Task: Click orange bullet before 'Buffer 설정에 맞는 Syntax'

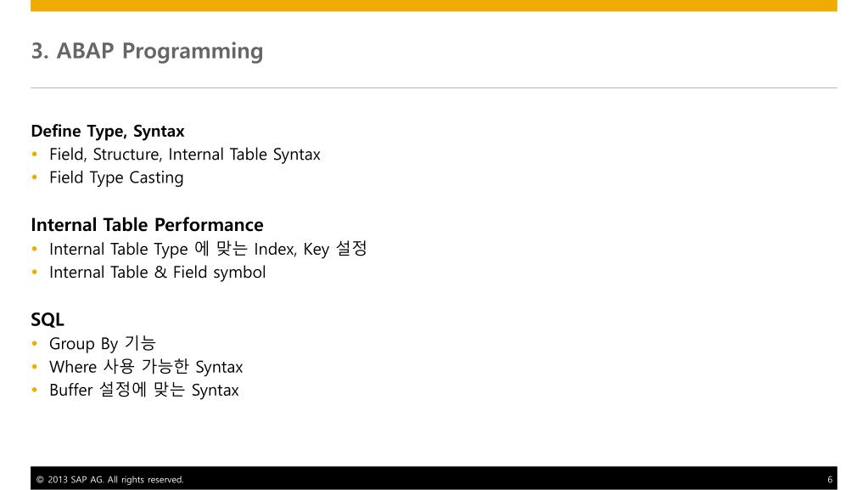Action: pyautogui.click(x=35, y=391)
